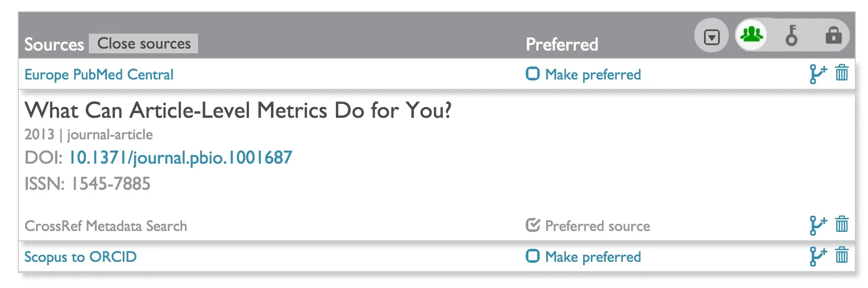
Task: Combine the Scopus to ORCID version with merge icon
Action: click(817, 256)
